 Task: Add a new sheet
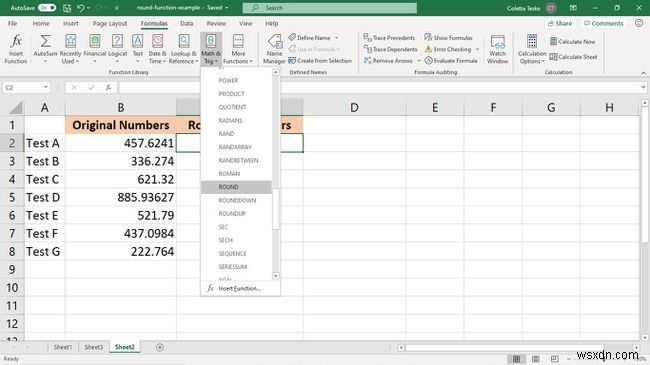[160, 347]
